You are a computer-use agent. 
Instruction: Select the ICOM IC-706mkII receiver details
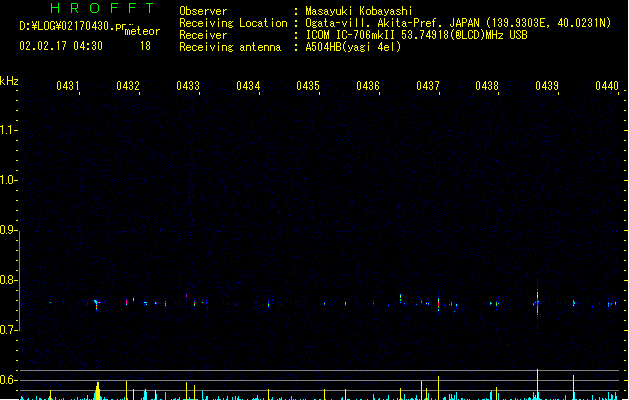tap(416, 35)
